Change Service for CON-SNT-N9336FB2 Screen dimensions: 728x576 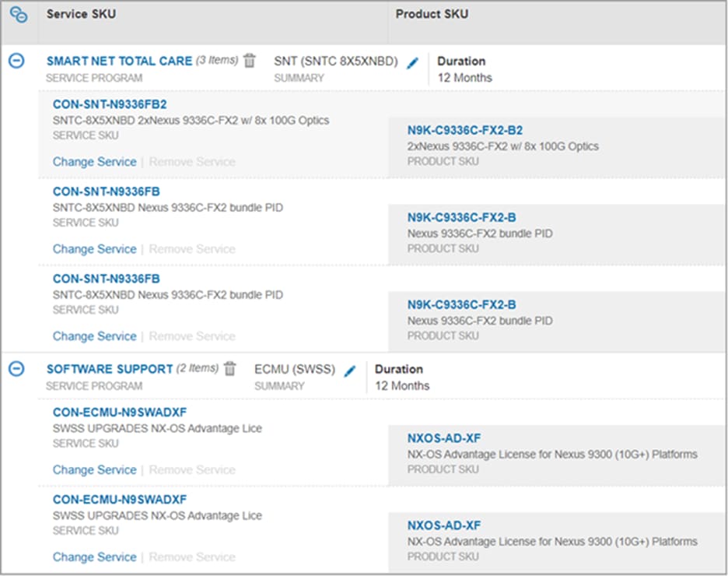95,162
